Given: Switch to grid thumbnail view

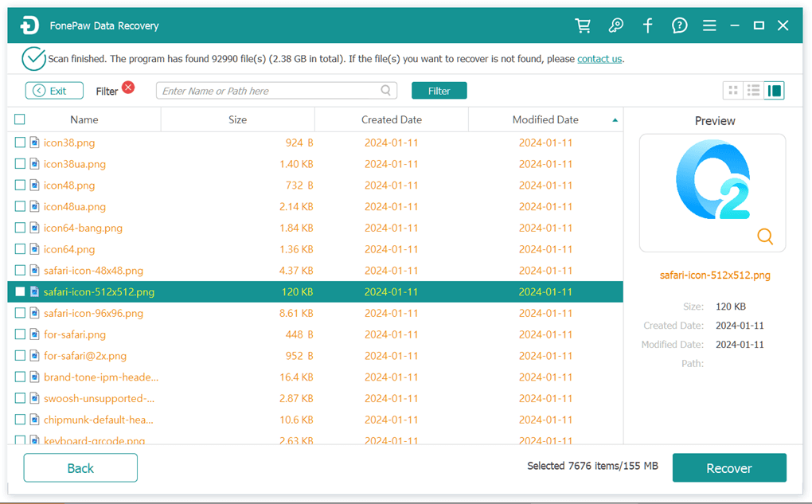Looking at the screenshot, I should [x=732, y=90].
